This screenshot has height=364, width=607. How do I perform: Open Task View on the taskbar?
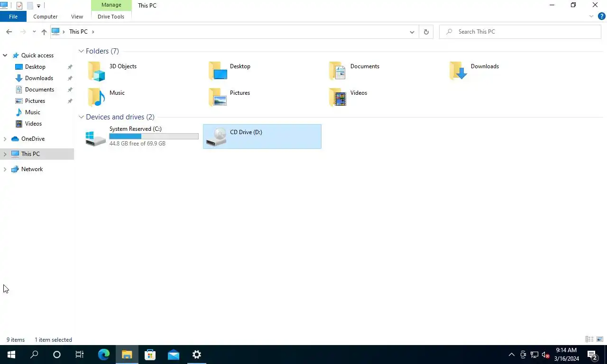click(80, 355)
